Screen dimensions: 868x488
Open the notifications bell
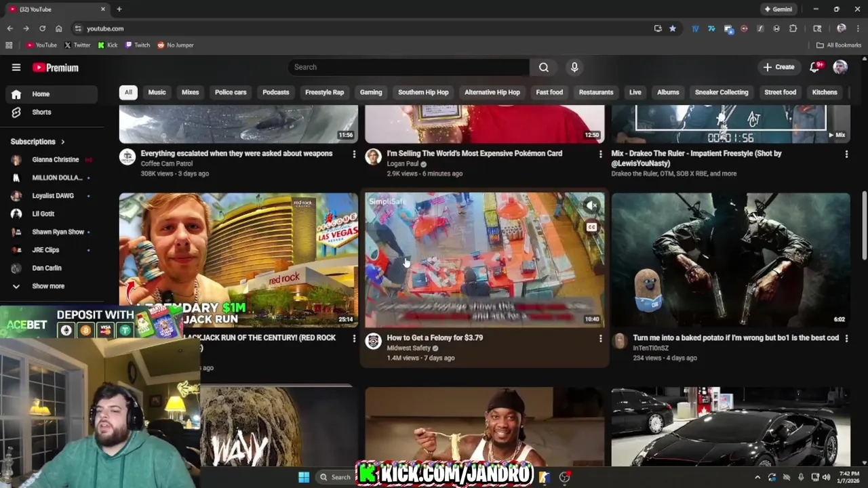pyautogui.click(x=815, y=66)
